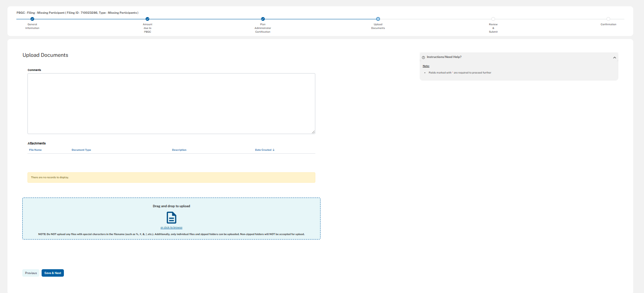Click the document upload file icon

[x=171, y=217]
